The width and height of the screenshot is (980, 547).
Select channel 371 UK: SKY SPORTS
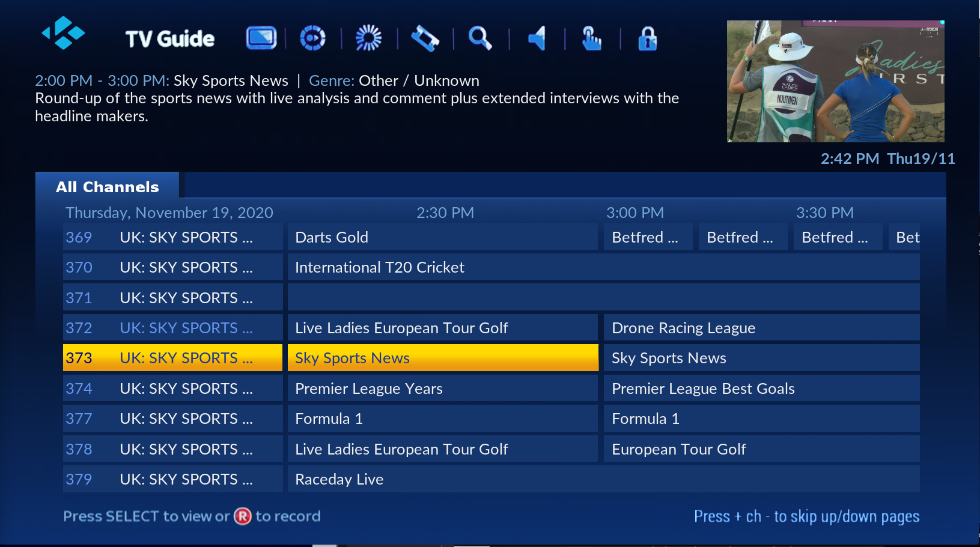173,298
